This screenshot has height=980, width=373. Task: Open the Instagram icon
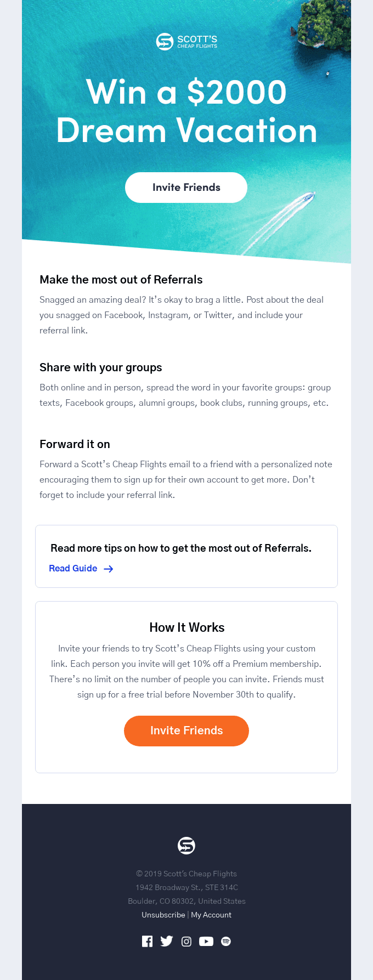click(187, 942)
